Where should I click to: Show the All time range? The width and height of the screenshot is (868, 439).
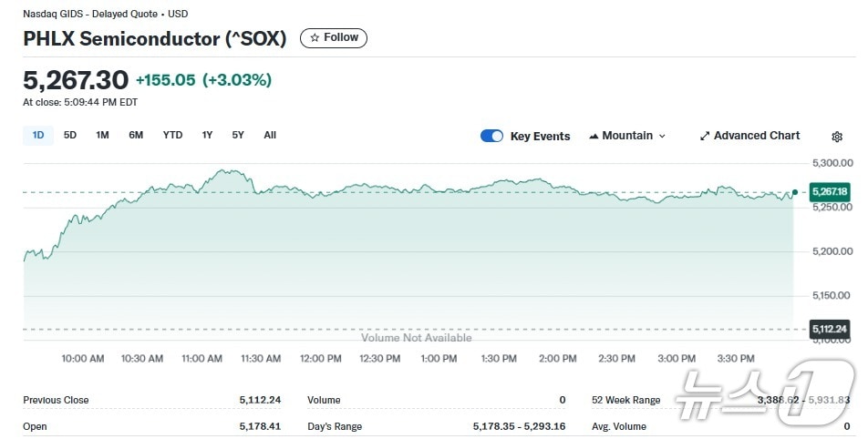pos(270,135)
